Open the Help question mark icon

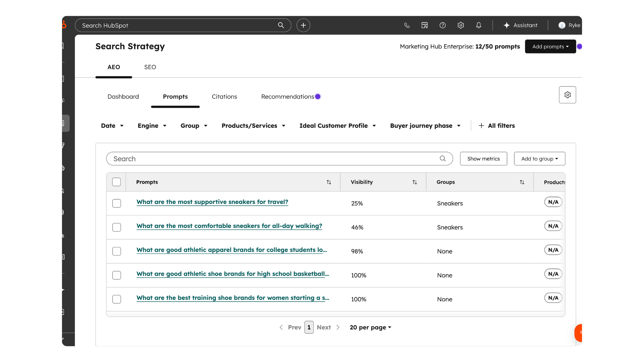coord(443,25)
